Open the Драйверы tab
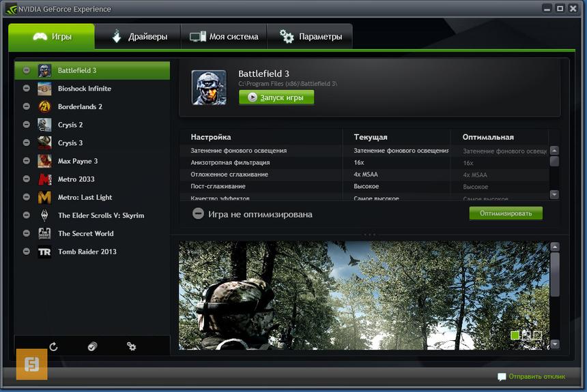Screen dimensions: 587x392 [x=138, y=37]
